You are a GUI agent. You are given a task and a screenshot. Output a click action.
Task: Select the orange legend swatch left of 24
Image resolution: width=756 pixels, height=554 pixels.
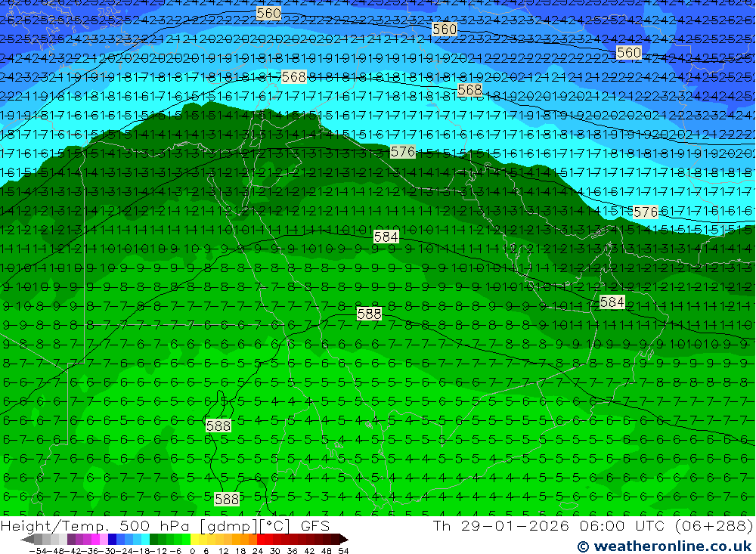(x=253, y=539)
